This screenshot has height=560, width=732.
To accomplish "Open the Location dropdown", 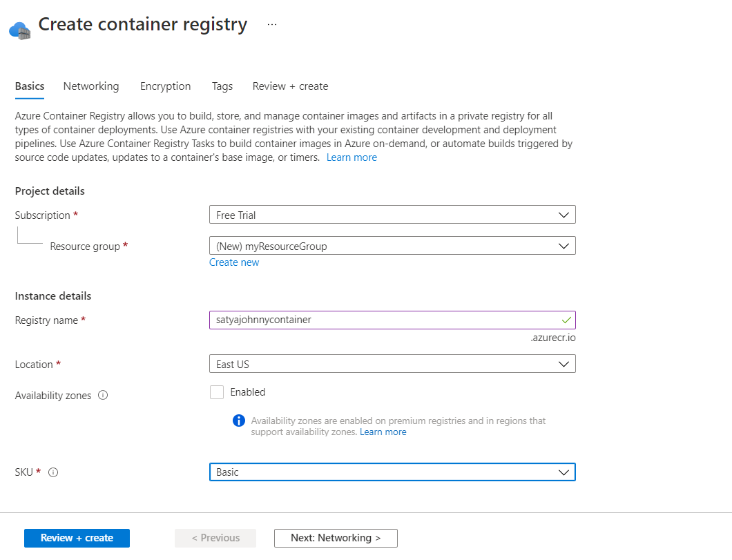I will point(392,364).
